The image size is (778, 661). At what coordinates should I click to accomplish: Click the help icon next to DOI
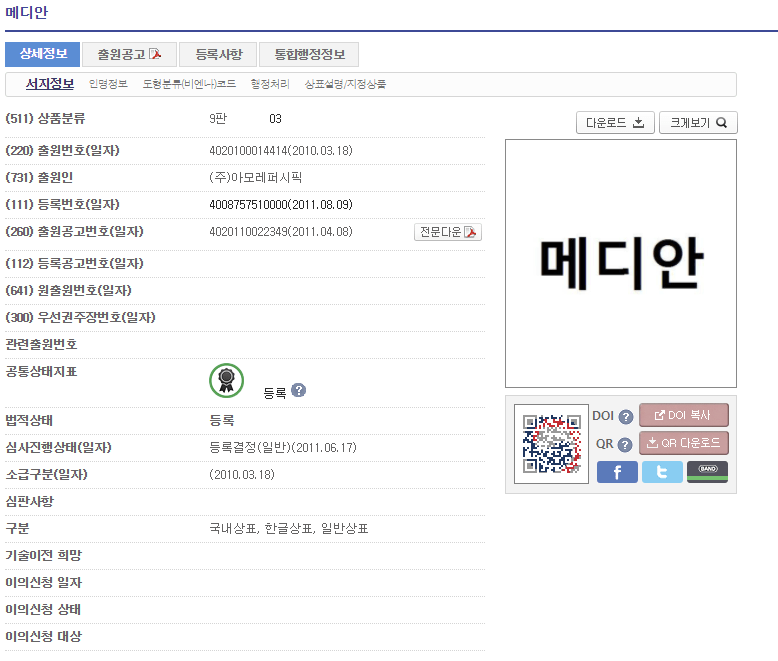point(626,417)
